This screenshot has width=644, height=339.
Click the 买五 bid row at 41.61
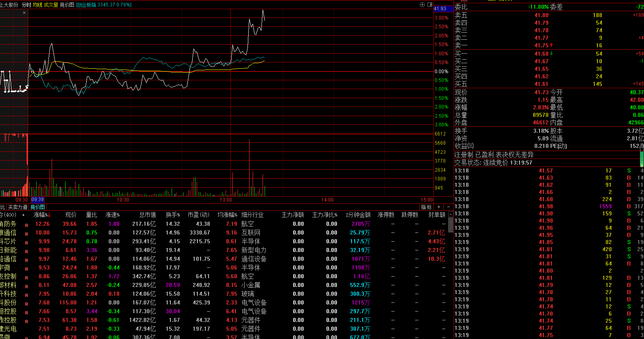(x=549, y=84)
